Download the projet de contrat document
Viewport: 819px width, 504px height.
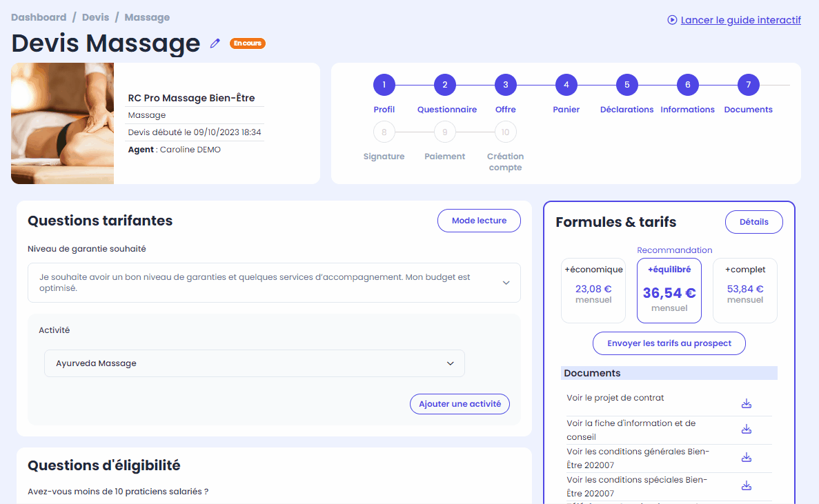pyautogui.click(x=747, y=403)
